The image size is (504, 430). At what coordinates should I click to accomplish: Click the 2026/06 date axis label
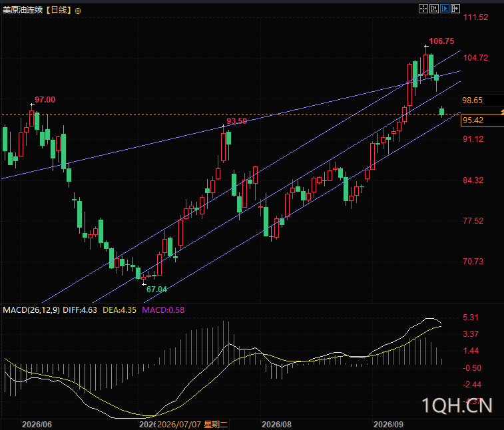tap(37, 424)
